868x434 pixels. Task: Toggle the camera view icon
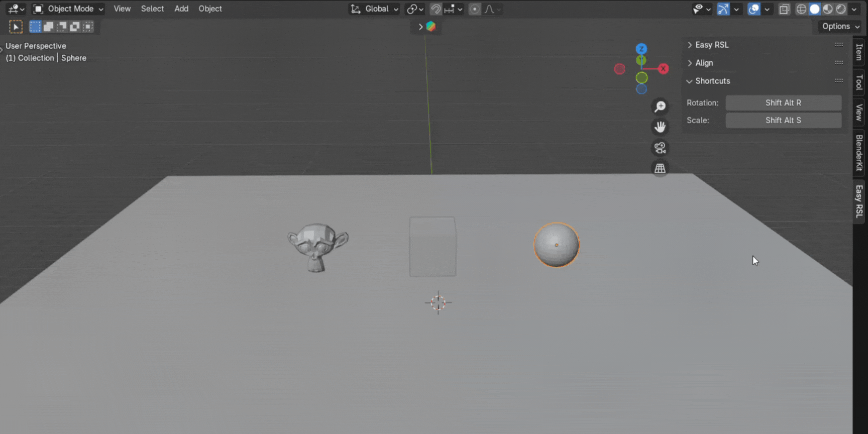(x=660, y=148)
